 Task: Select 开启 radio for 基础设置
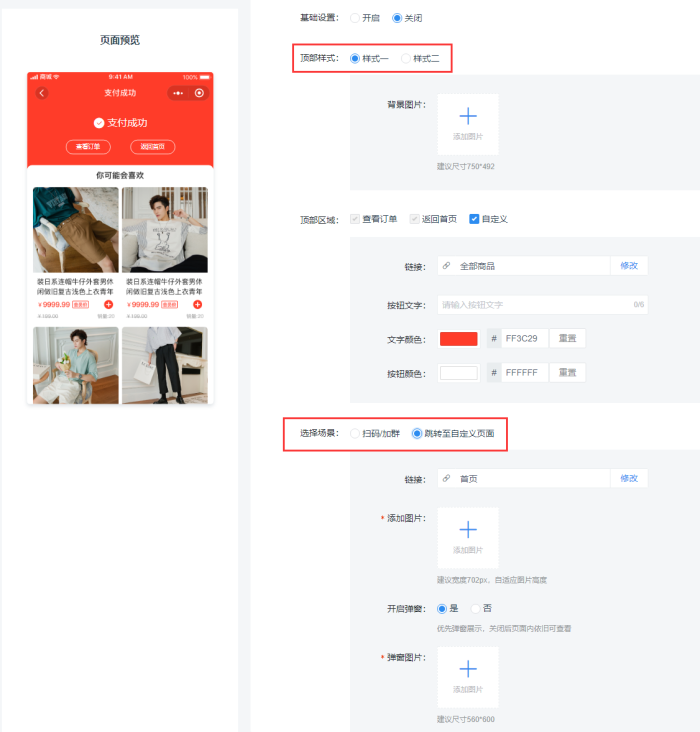point(355,18)
